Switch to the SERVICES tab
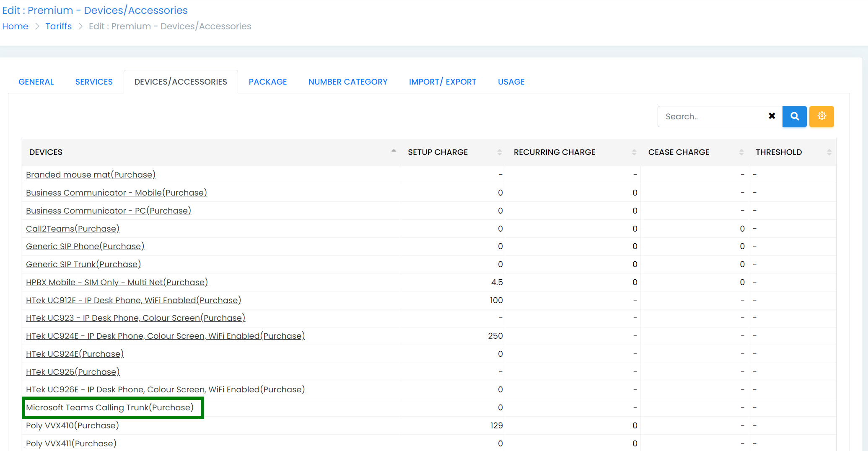Viewport: 868px width, 451px height. coord(94,82)
